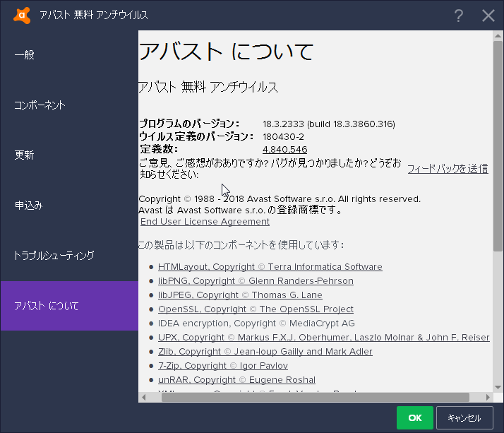Image resolution: width=504 pixels, height=433 pixels.
Task: Open the Zlib copyright link
Action: coord(265,352)
